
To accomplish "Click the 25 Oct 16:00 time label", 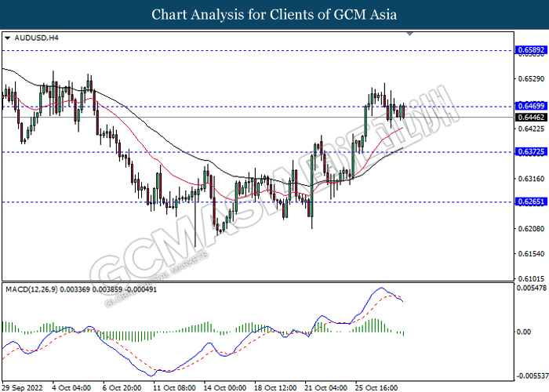I will click(x=376, y=388).
